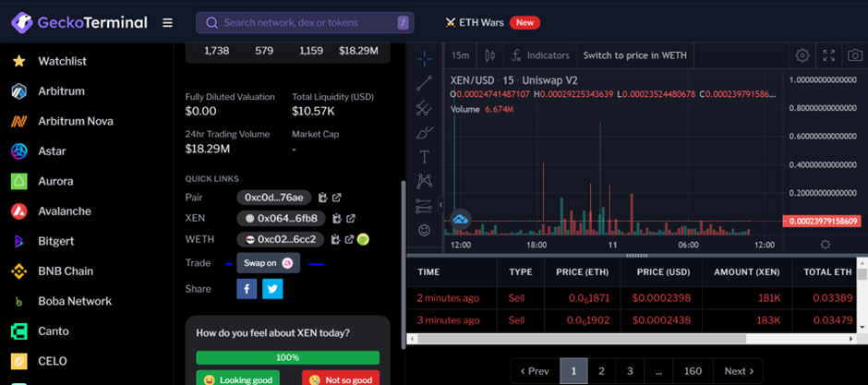Switch to price in WETH
Viewport: 868px width, 385px height.
(635, 55)
